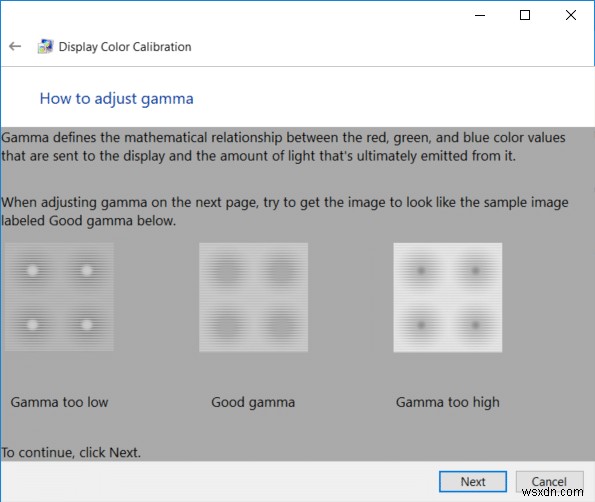Close the Display Color Calibration window
Screen dimensions: 595x502
click(571, 15)
